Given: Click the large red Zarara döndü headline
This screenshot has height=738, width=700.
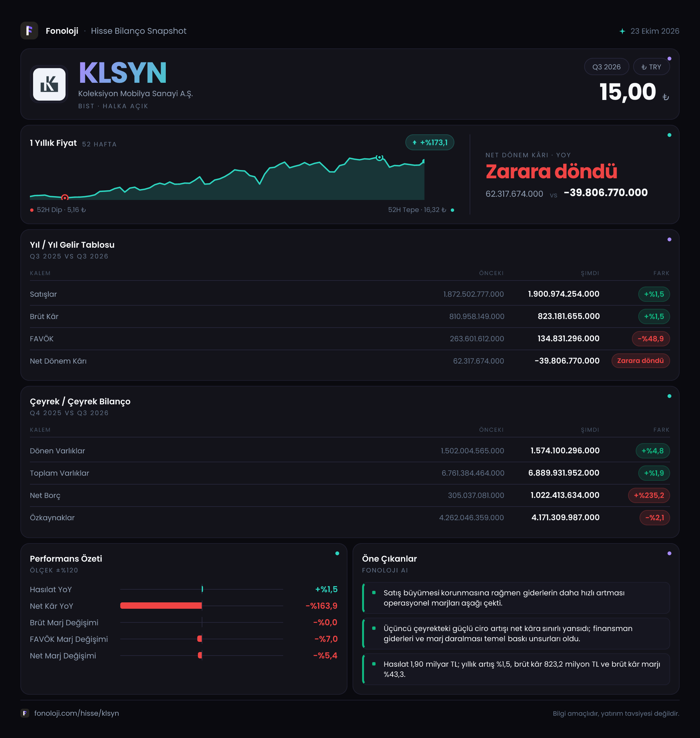Looking at the screenshot, I should tap(551, 171).
